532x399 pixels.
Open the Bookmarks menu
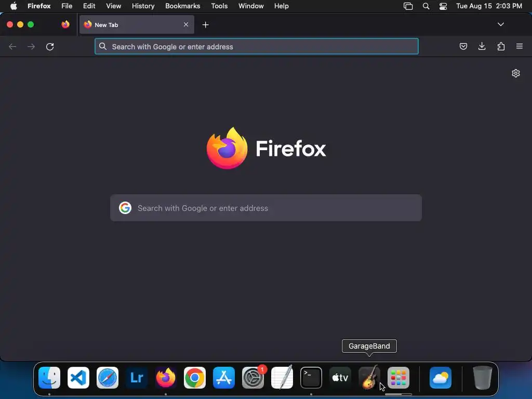point(182,6)
